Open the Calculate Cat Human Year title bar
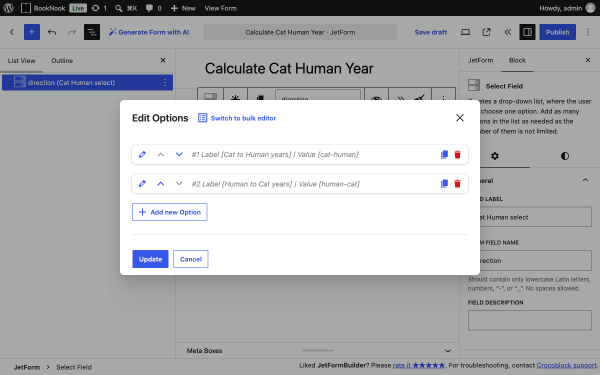The image size is (600, 375). tap(300, 32)
